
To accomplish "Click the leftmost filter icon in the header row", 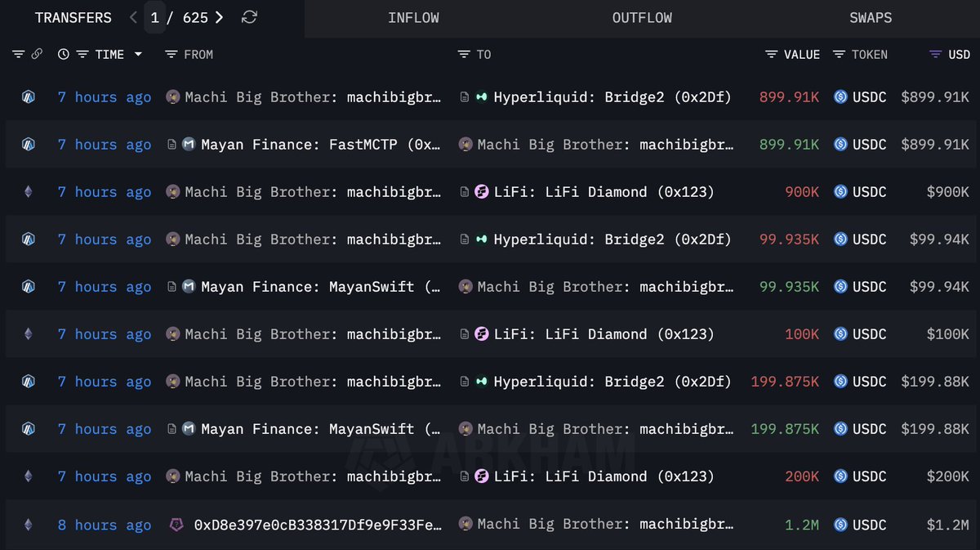I will click(17, 54).
